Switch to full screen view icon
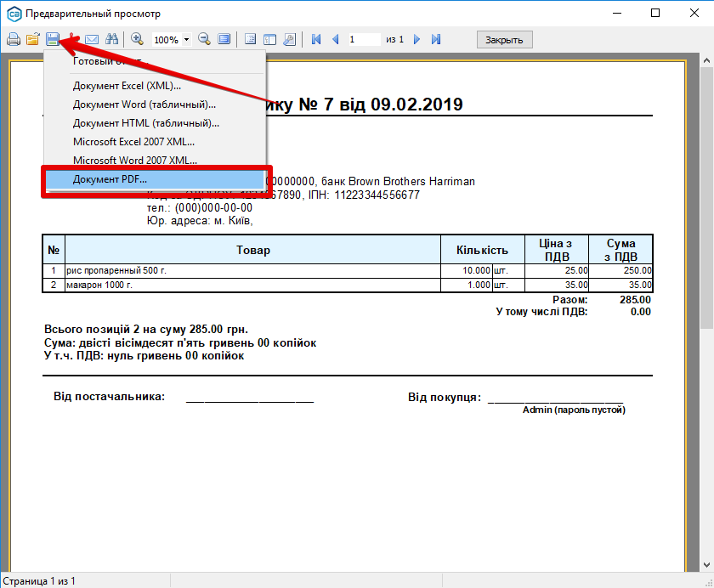 224,40
